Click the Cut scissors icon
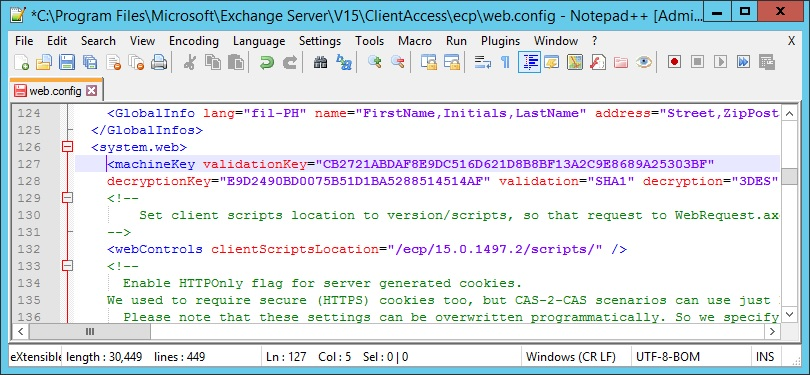 [x=190, y=62]
